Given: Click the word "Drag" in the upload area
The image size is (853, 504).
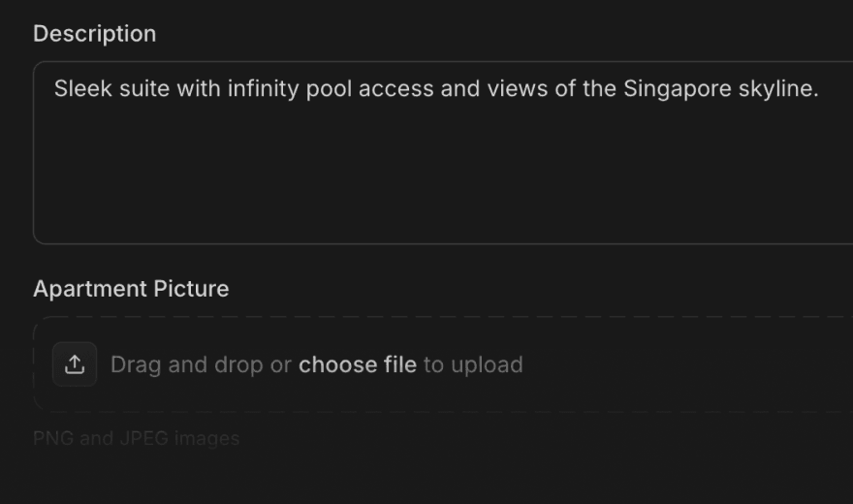Looking at the screenshot, I should [x=134, y=364].
